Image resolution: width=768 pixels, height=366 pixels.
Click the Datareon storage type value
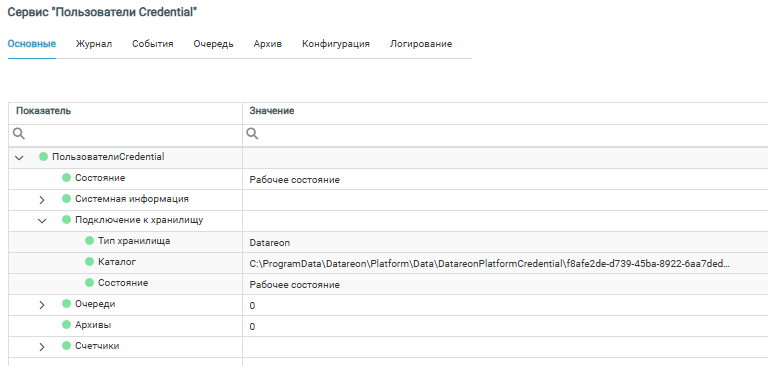(270, 243)
